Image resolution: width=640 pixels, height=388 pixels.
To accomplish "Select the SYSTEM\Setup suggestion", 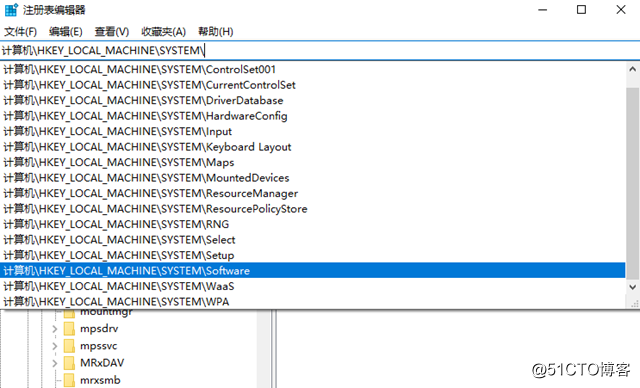I will coord(313,255).
